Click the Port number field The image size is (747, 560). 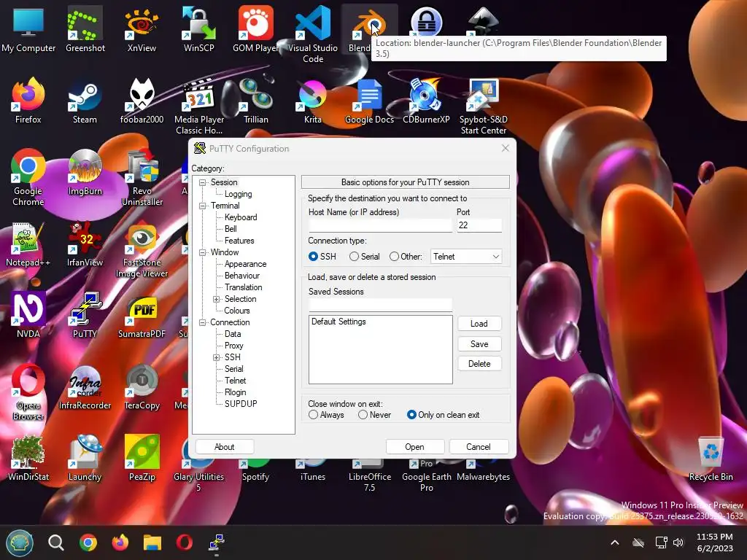click(x=479, y=225)
